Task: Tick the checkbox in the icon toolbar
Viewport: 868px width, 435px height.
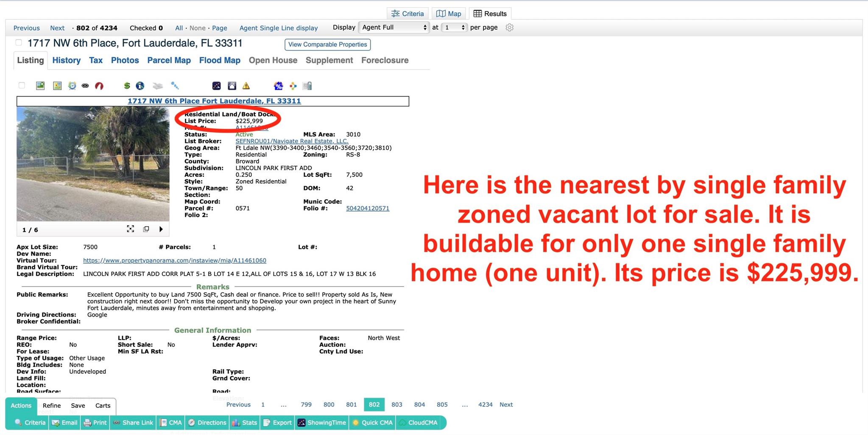Action: (22, 86)
